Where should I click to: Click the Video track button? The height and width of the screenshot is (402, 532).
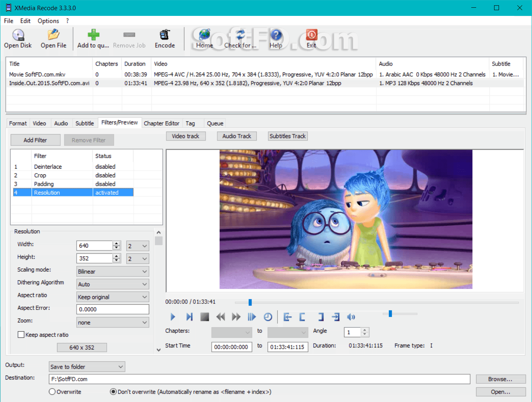(x=185, y=136)
